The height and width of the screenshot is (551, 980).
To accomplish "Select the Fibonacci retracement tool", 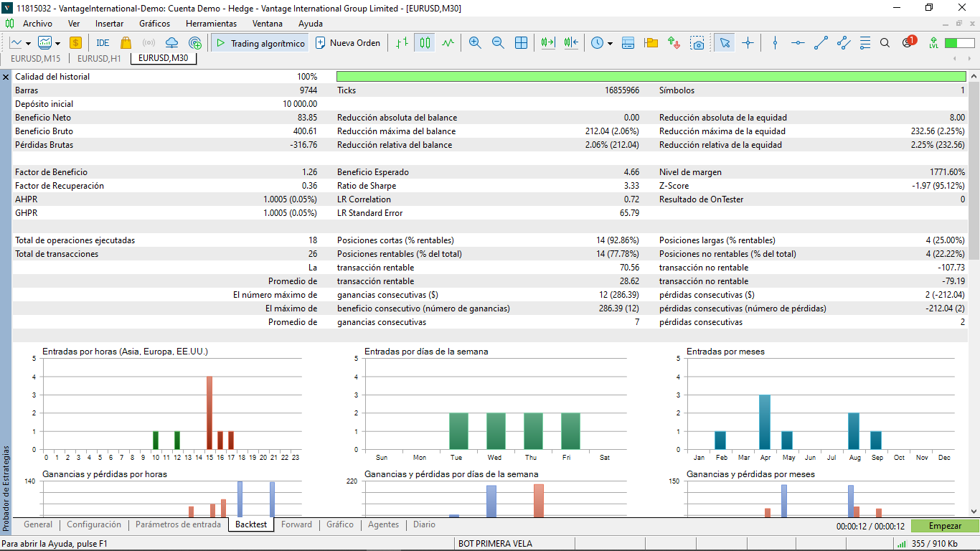I will coord(865,43).
